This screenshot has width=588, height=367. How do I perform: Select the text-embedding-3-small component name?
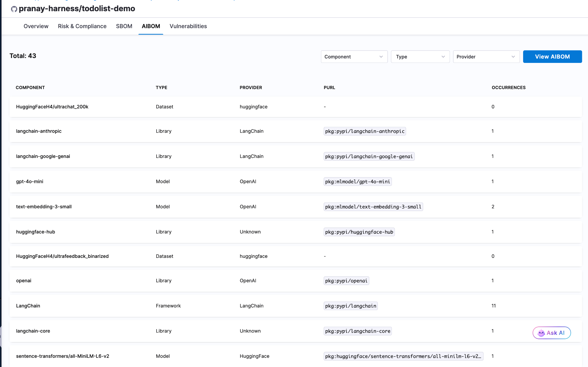coord(44,207)
